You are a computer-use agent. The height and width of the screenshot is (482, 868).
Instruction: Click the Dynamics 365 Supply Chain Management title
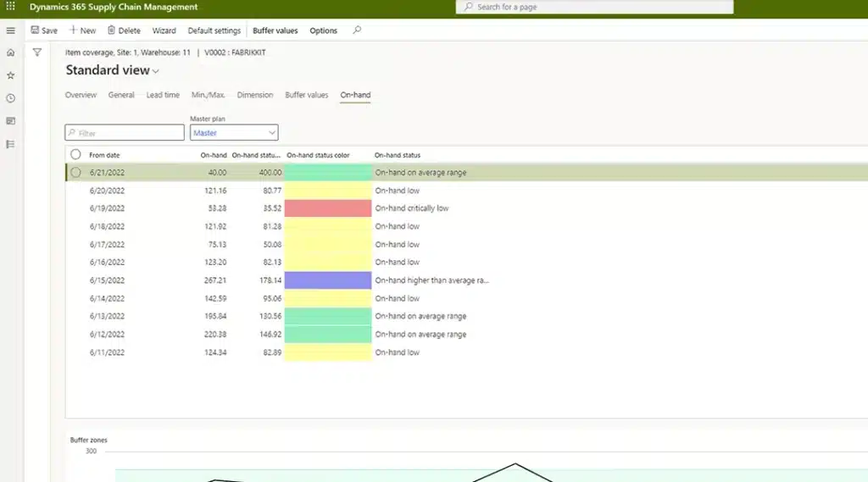(114, 7)
